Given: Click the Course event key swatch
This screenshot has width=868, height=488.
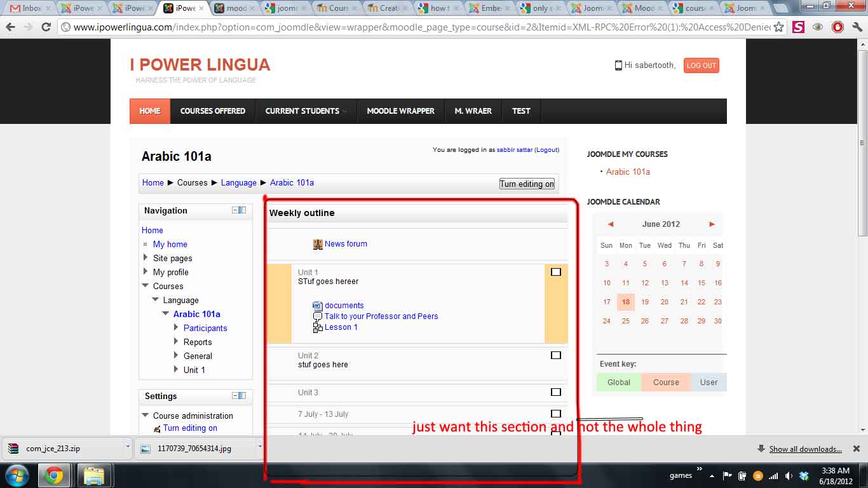Looking at the screenshot, I should tap(666, 383).
